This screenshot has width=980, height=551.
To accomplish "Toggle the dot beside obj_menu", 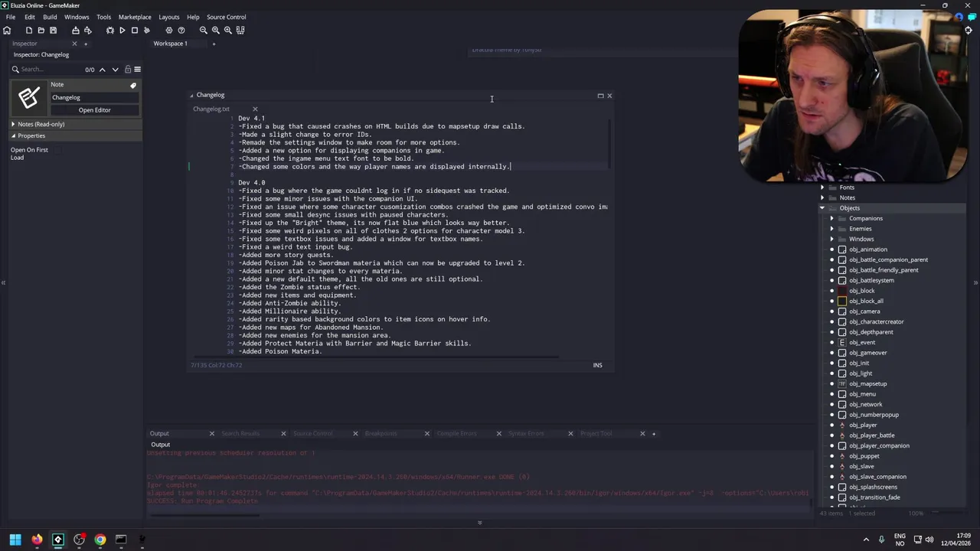I will 832,394.
